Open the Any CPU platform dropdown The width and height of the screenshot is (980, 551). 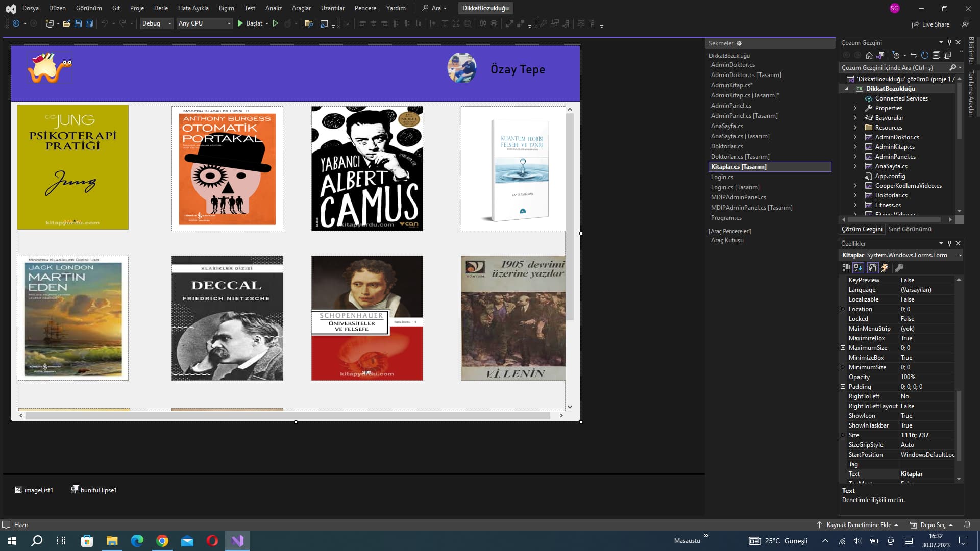[204, 23]
